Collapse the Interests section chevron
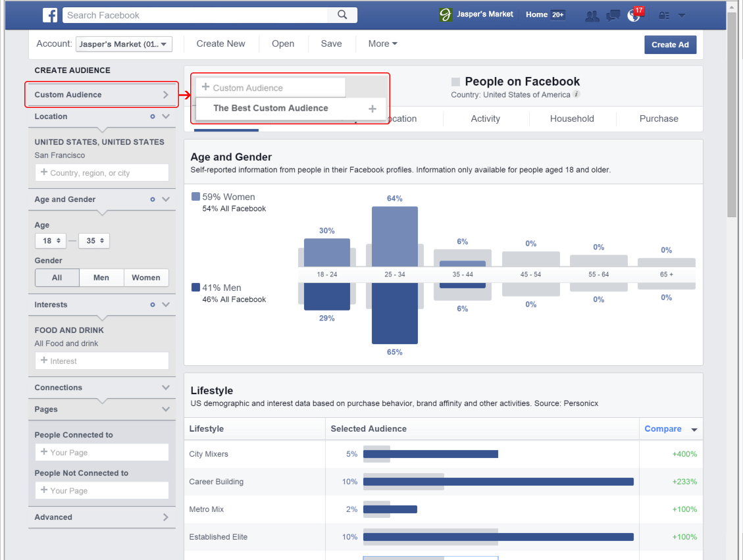743x560 pixels. coord(165,305)
